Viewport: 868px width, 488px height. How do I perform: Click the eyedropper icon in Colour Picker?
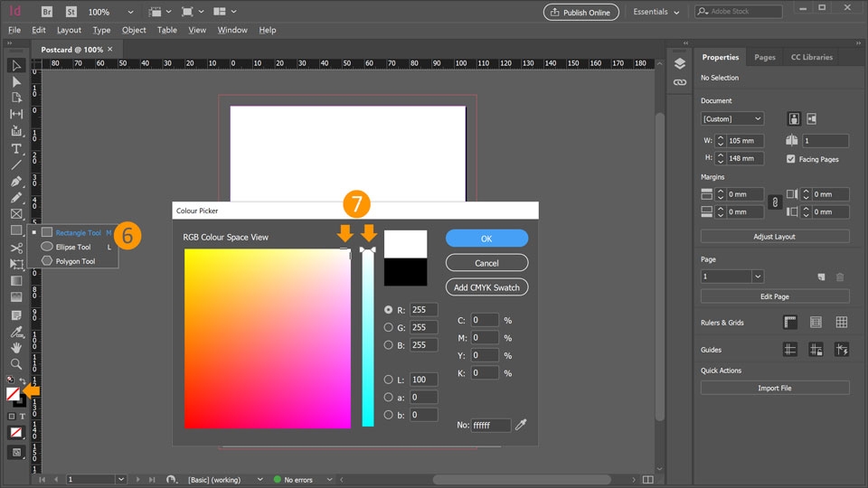click(522, 425)
